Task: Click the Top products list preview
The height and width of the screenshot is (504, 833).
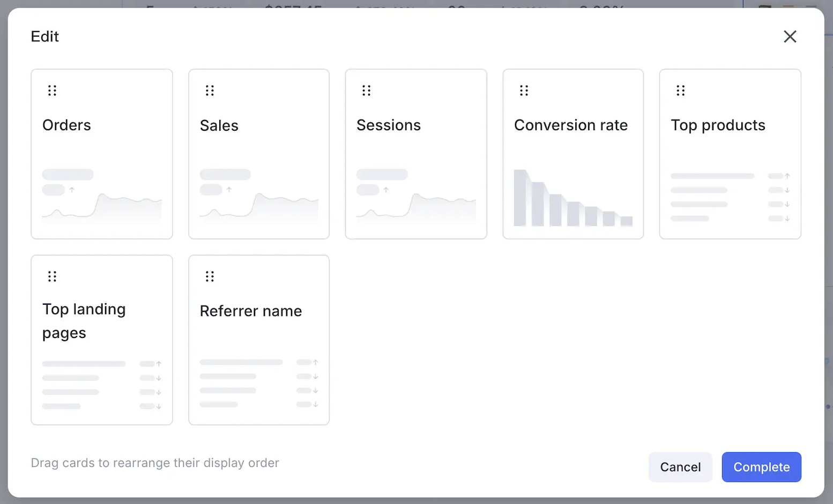Action: click(x=730, y=197)
